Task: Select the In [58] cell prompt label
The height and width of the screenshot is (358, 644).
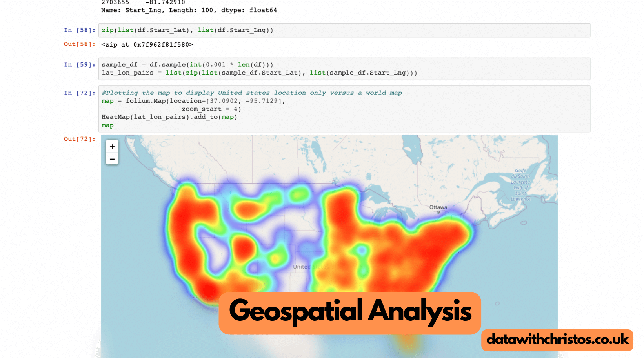Action: tap(79, 30)
